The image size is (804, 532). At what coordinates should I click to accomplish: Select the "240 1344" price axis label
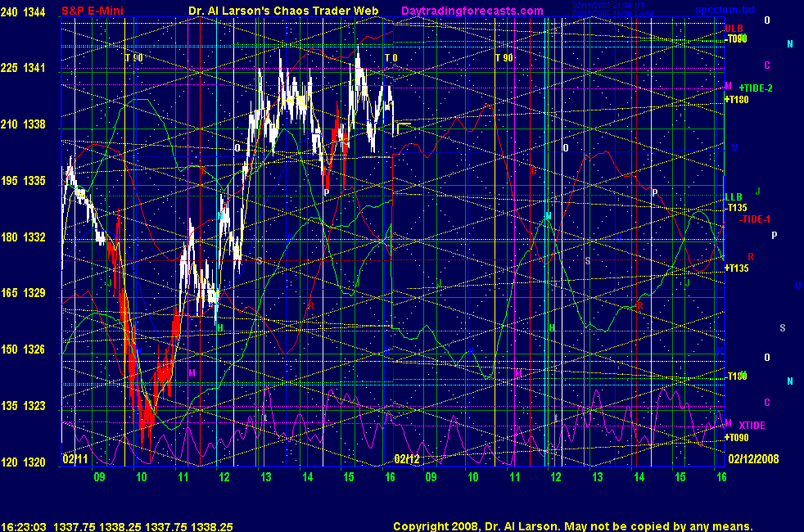coord(23,11)
